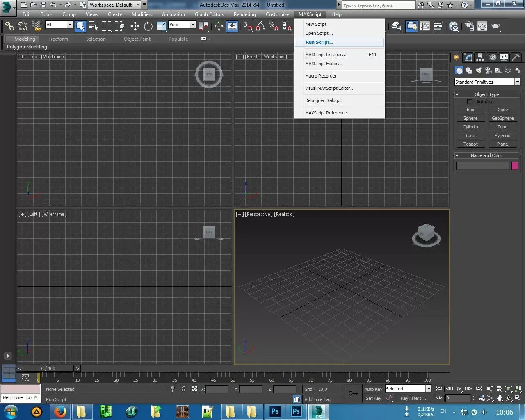Screen dimensions: 525x420
Task: Click the GeoSphere primitive button
Action: point(502,118)
